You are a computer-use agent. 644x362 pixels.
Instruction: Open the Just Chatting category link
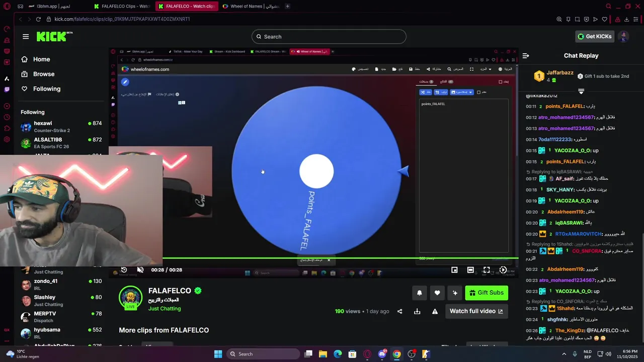point(165,309)
